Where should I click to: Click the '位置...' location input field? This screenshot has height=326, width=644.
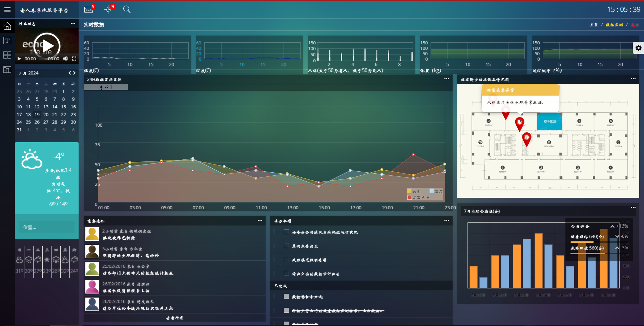(47, 227)
